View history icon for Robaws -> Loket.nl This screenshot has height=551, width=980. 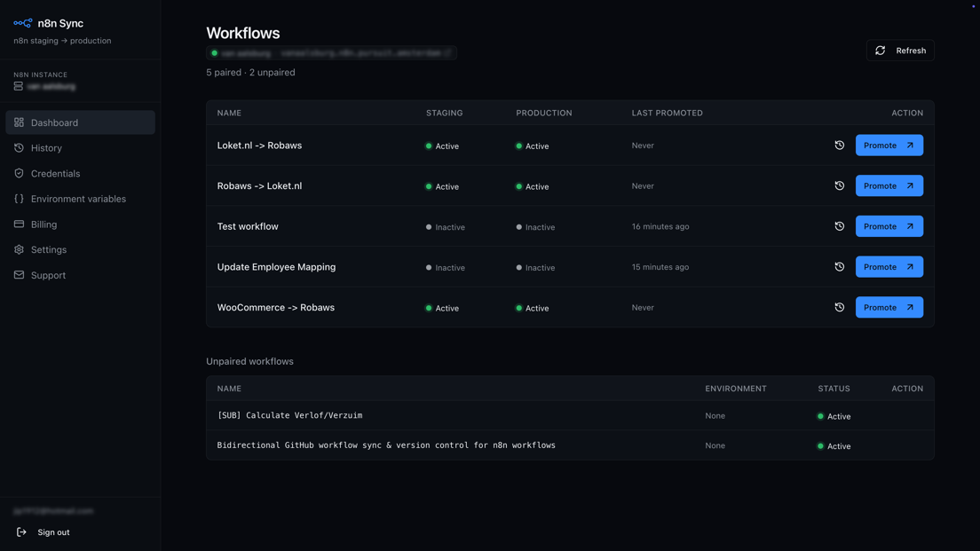[840, 185]
